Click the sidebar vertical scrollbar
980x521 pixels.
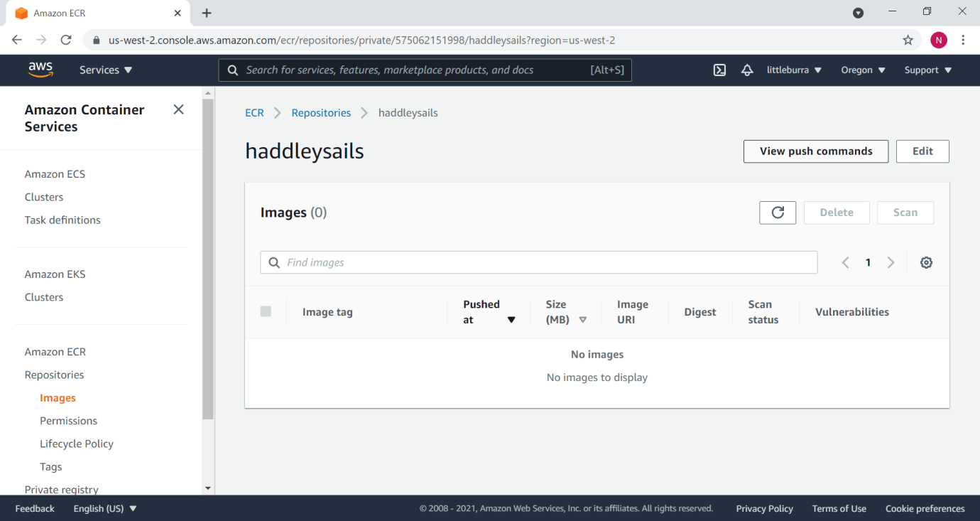pos(208,259)
